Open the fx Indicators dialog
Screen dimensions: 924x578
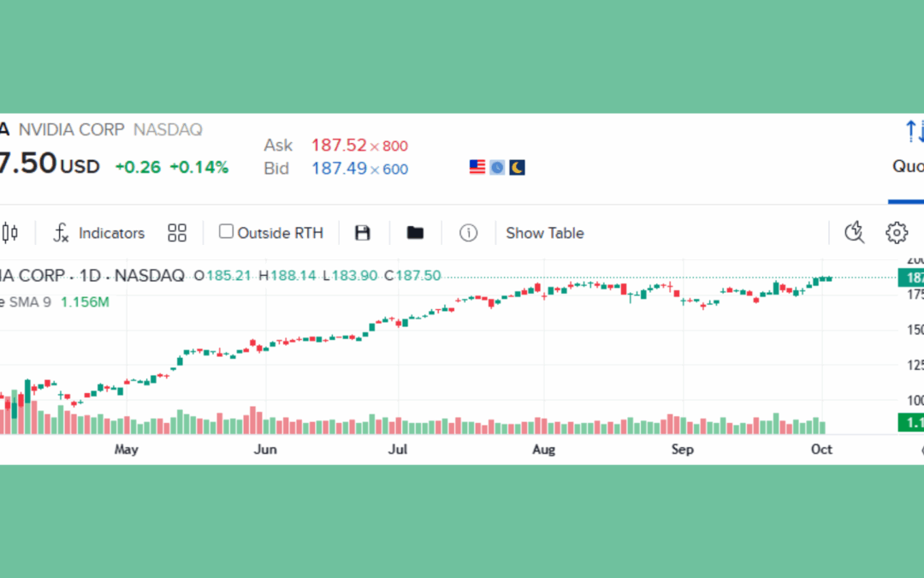(x=98, y=232)
